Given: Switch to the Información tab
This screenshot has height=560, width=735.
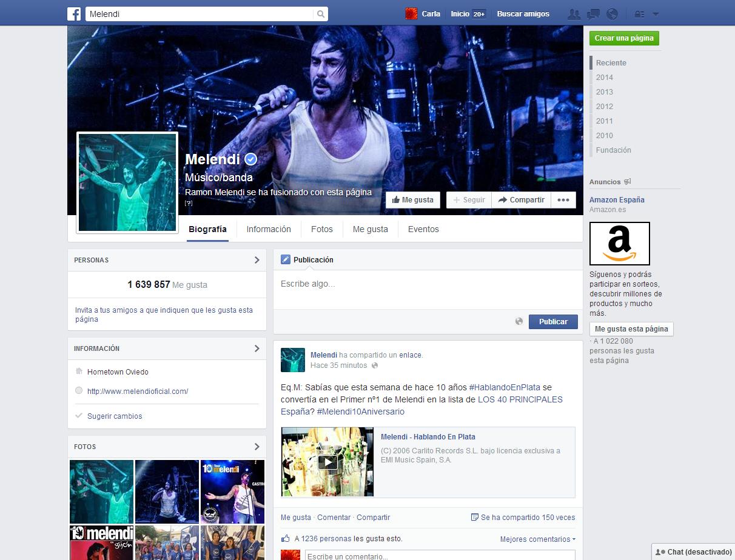Looking at the screenshot, I should 269,229.
